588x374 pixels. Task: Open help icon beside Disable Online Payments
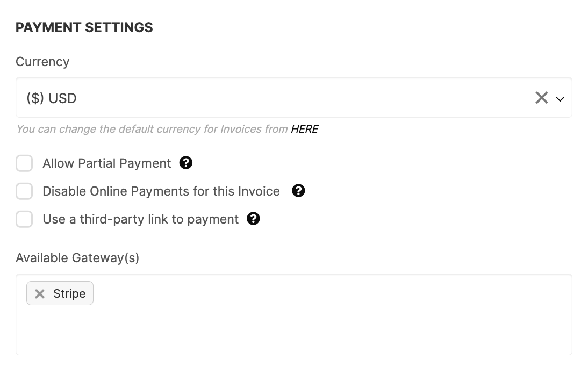coord(298,191)
